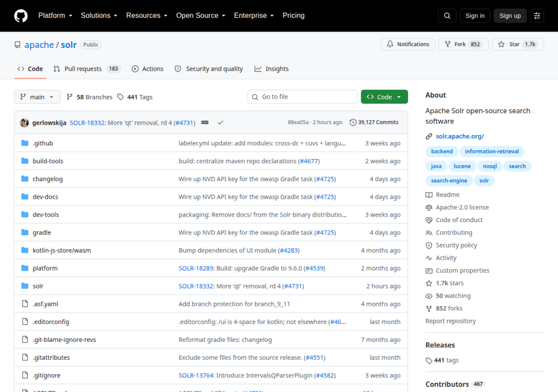The height and width of the screenshot is (392, 558).
Task: Open the solr.apache.org website link
Action: click(460, 136)
